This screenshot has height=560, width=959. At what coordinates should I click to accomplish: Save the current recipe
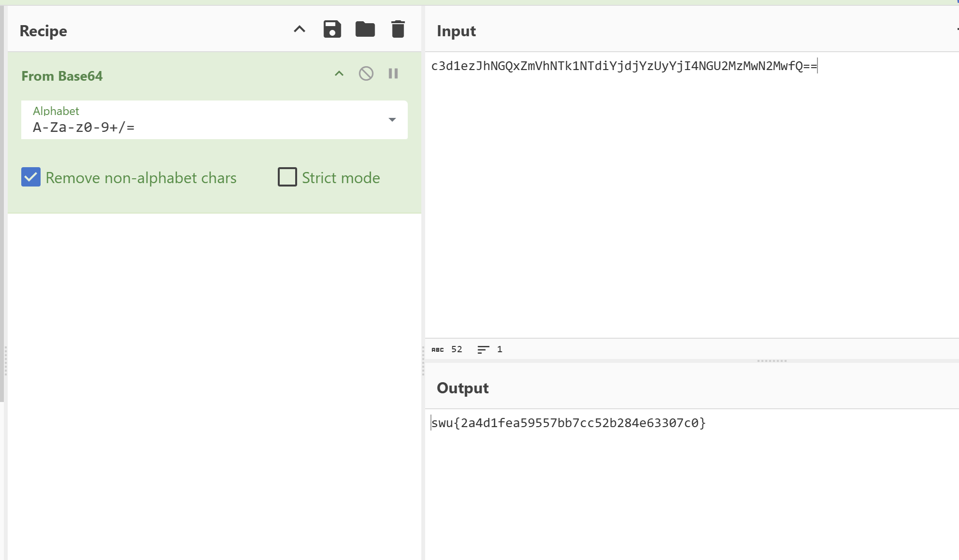(x=332, y=29)
